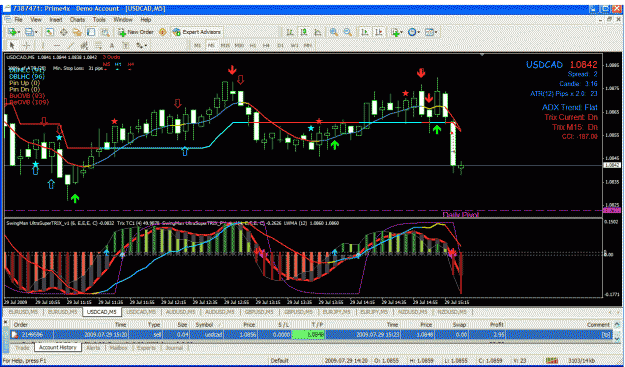
Task: Close the Terminal panel
Action: 5,321
